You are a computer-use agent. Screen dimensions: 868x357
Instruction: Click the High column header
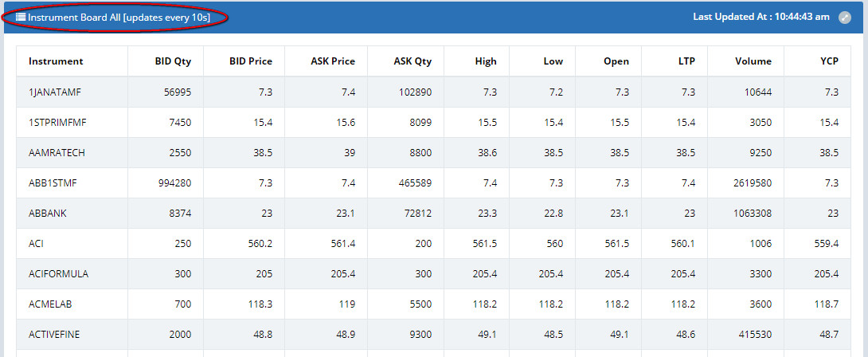(x=485, y=61)
